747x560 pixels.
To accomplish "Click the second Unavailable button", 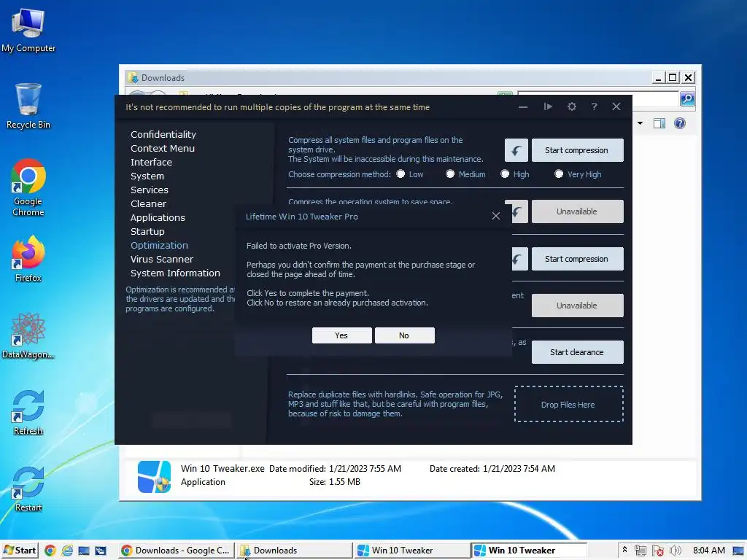I will point(577,306).
